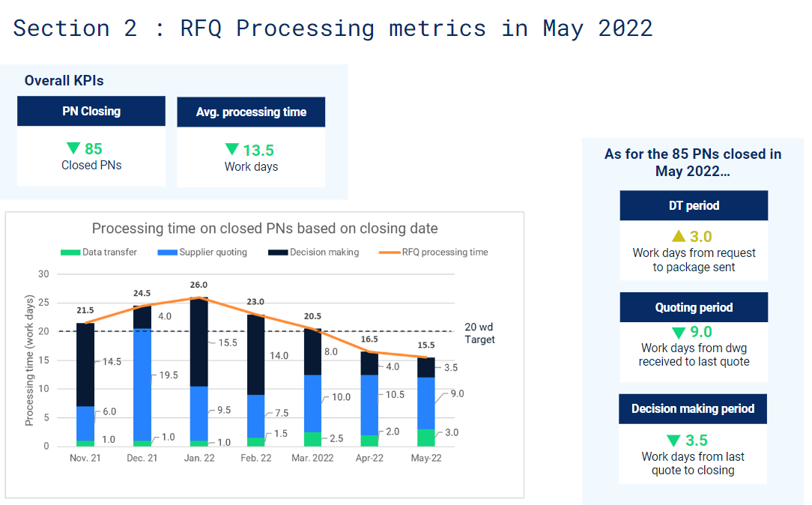812x505 pixels.
Task: Click the green Data transfer legend swatch
Action: pos(70,252)
